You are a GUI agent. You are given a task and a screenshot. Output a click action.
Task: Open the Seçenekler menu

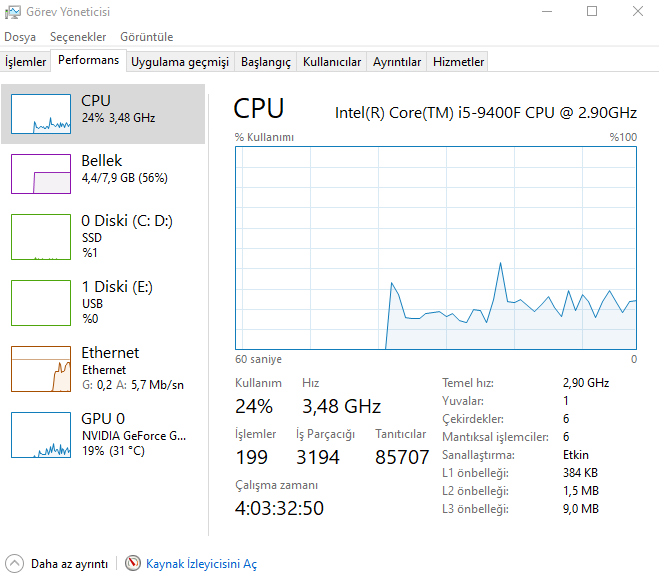point(78,37)
